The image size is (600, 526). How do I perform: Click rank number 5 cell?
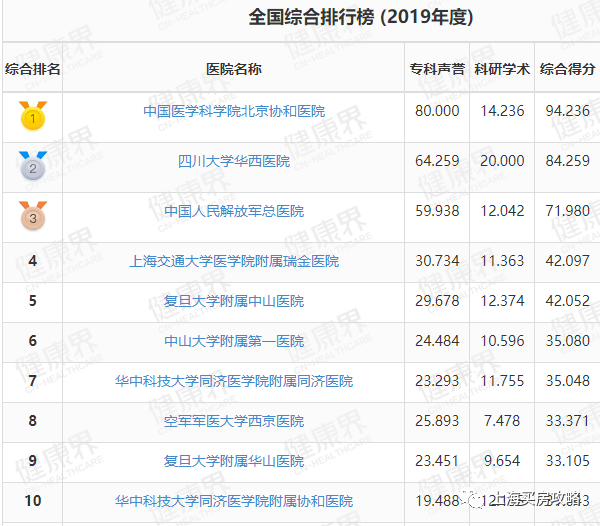pos(33,301)
